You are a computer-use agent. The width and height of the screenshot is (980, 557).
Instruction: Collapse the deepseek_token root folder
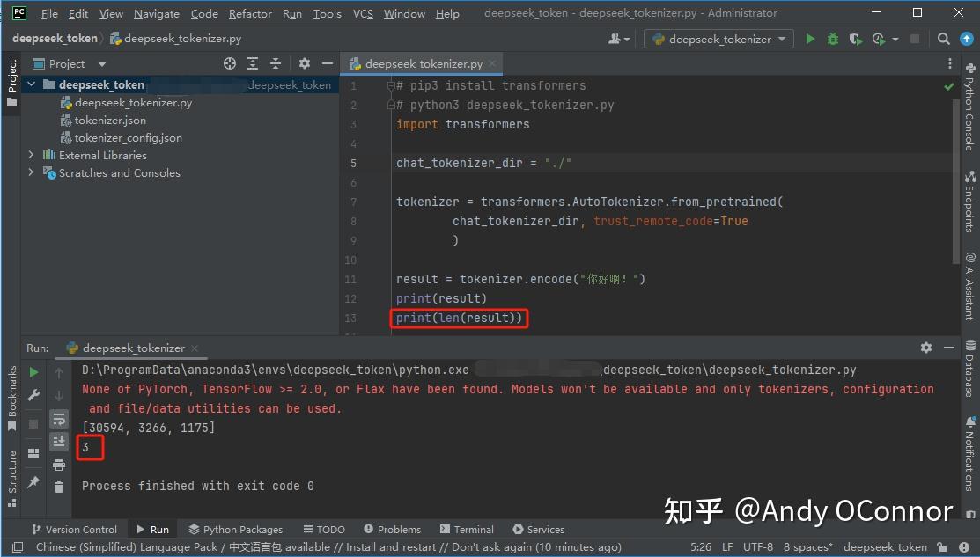[x=31, y=84]
